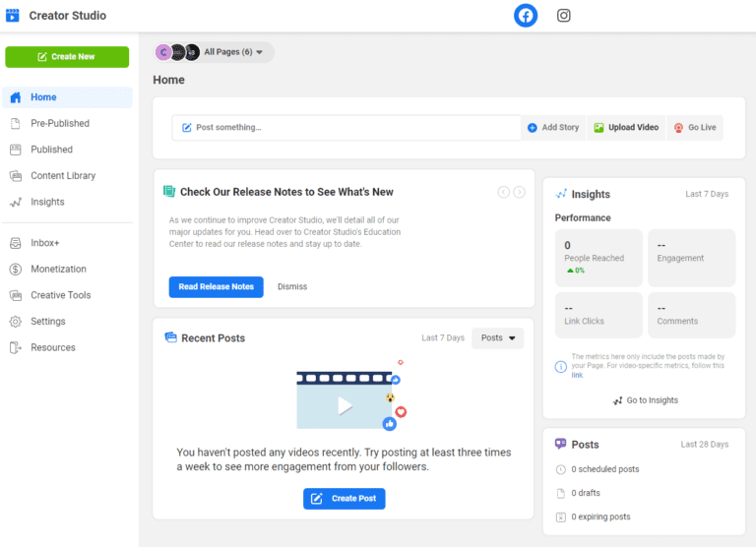Open Inbox+ from the sidebar
Screen dimensions: 756x547
click(44, 243)
